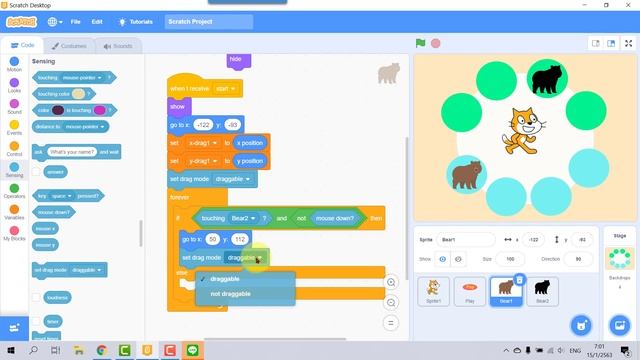The height and width of the screenshot is (360, 640).
Task: Open the touching Bear2 dropdown
Action: [243, 218]
